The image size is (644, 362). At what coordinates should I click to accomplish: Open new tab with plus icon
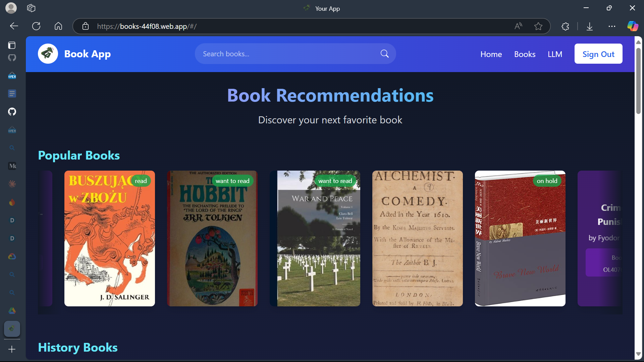(12, 349)
